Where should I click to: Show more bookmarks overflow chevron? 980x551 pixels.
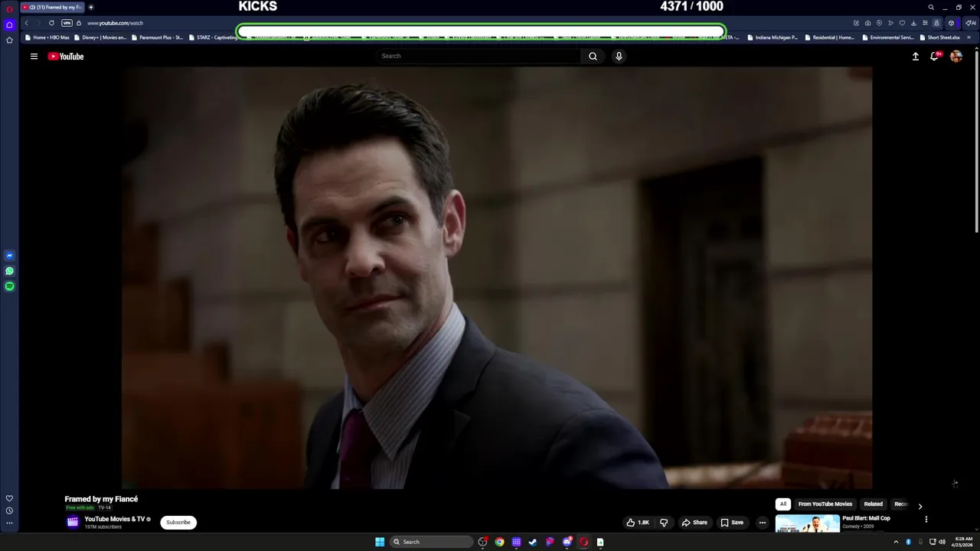pos(969,37)
